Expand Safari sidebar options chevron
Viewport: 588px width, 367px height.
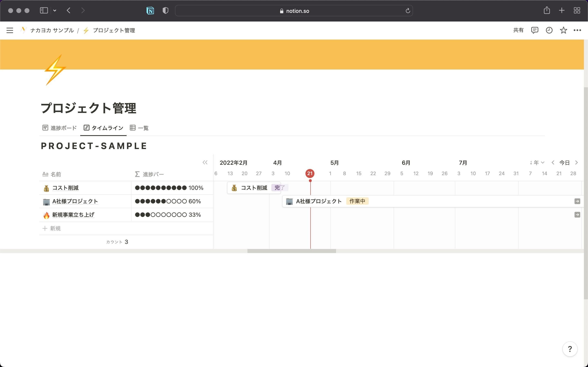coord(55,10)
